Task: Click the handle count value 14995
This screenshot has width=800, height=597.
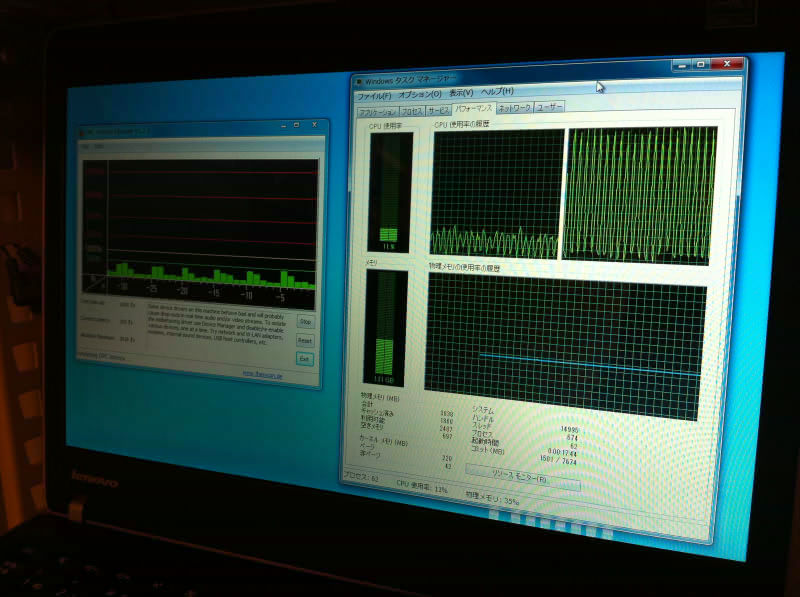Action: tap(569, 430)
